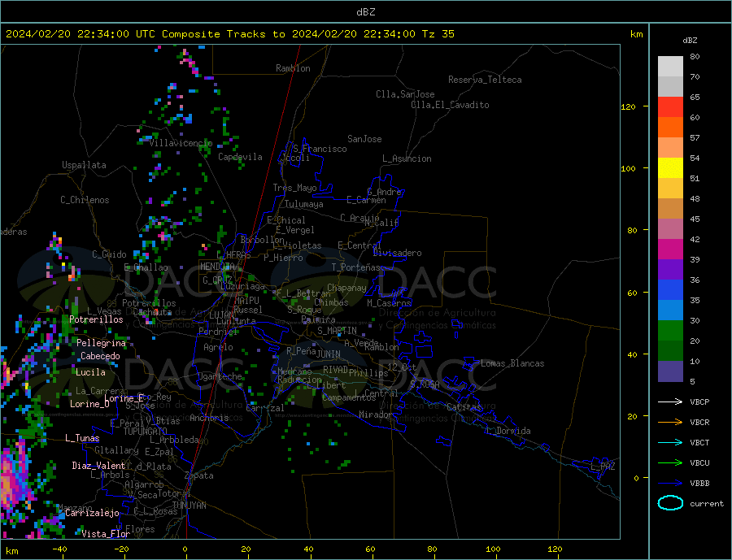Click the blue 36 dBZ legend swatch

pyautogui.click(x=670, y=290)
